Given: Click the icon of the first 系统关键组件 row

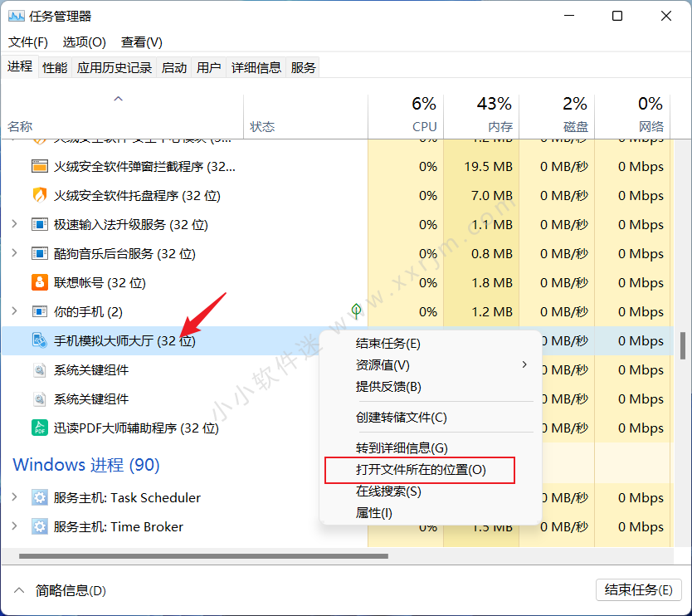Looking at the screenshot, I should pyautogui.click(x=40, y=369).
